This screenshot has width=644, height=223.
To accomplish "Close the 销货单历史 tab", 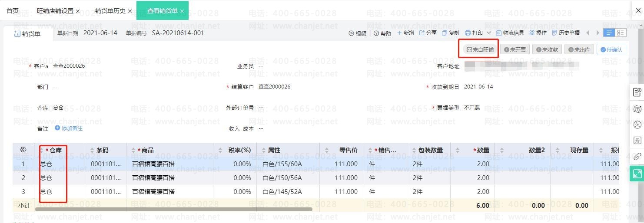I will [x=130, y=11].
